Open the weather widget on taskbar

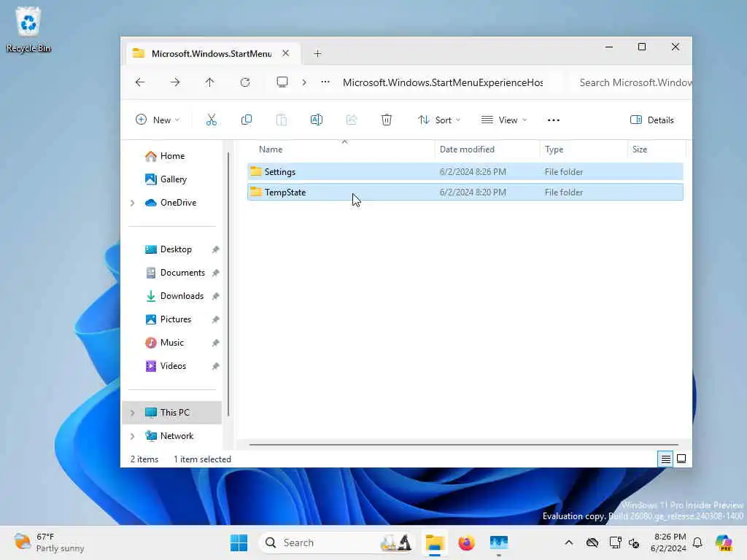click(49, 542)
